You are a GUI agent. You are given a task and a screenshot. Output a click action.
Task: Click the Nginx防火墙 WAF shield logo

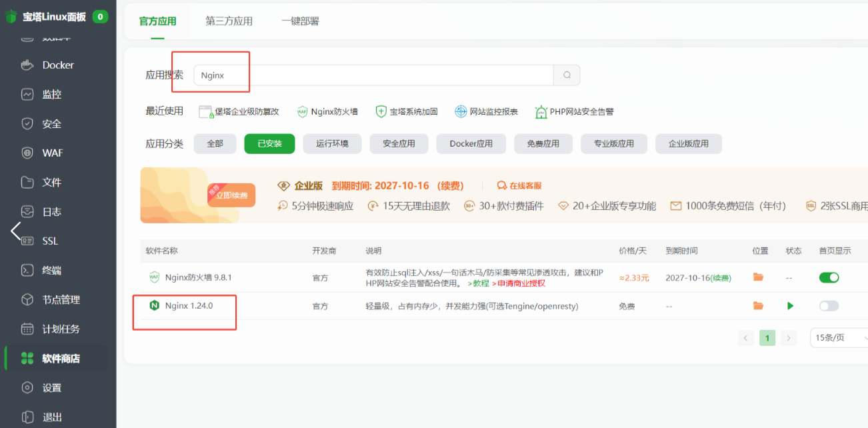(154, 277)
